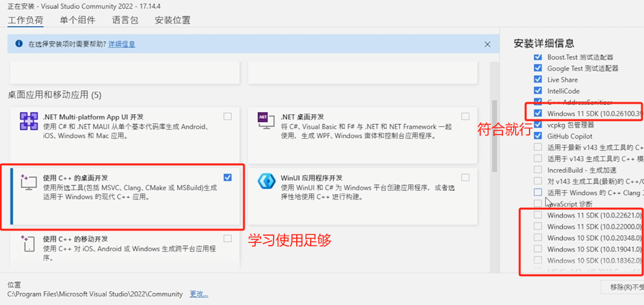Switch to the 语言包 tab
The height and width of the screenshot is (305, 644).
point(125,20)
